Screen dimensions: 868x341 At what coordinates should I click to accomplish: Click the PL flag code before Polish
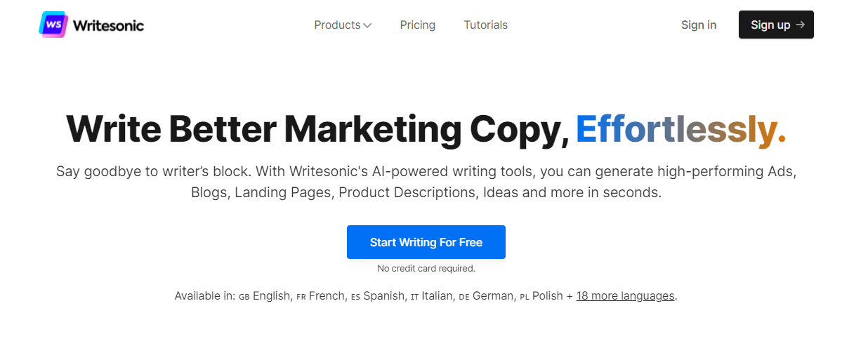[525, 297]
